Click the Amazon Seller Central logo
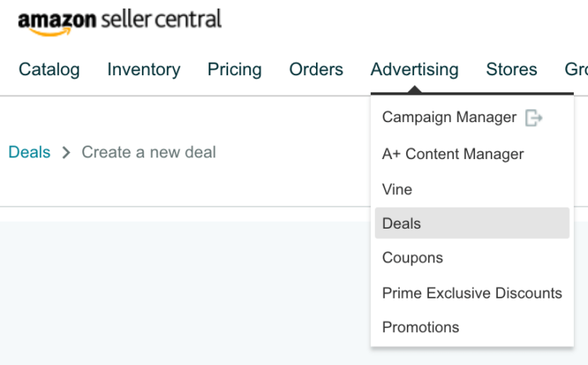The width and height of the screenshot is (588, 365). (119, 20)
